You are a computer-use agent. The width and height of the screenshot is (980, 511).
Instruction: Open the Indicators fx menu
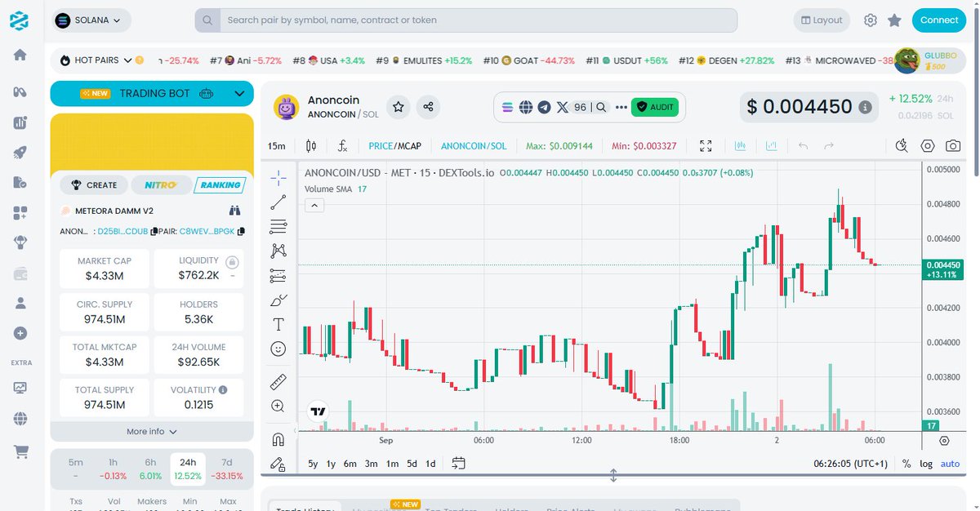342,146
